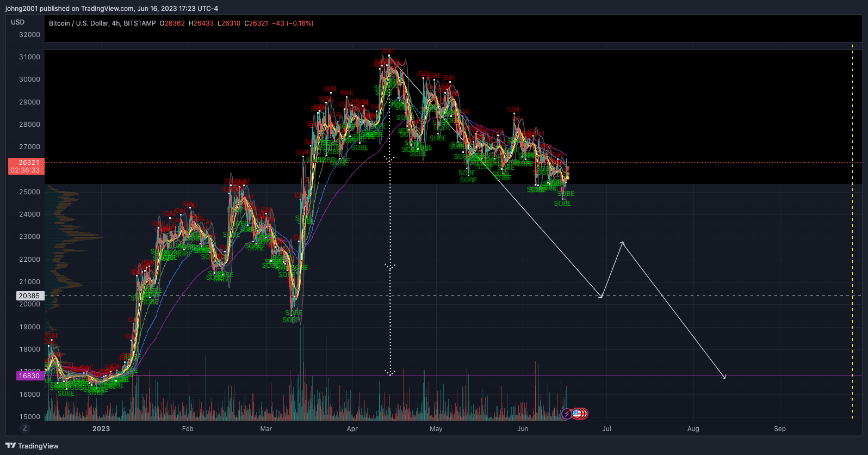
Task: Click the Sep label on the time axis
Action: (x=780, y=429)
